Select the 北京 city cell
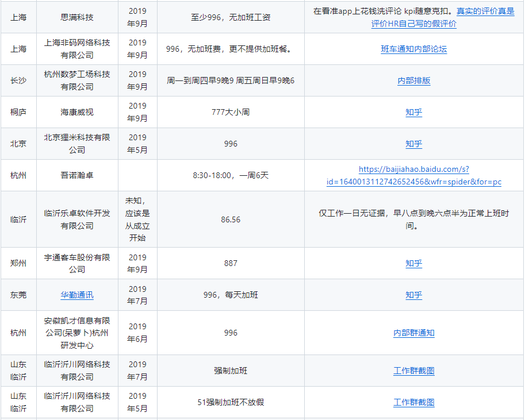The height and width of the screenshot is (420, 525). point(18,144)
